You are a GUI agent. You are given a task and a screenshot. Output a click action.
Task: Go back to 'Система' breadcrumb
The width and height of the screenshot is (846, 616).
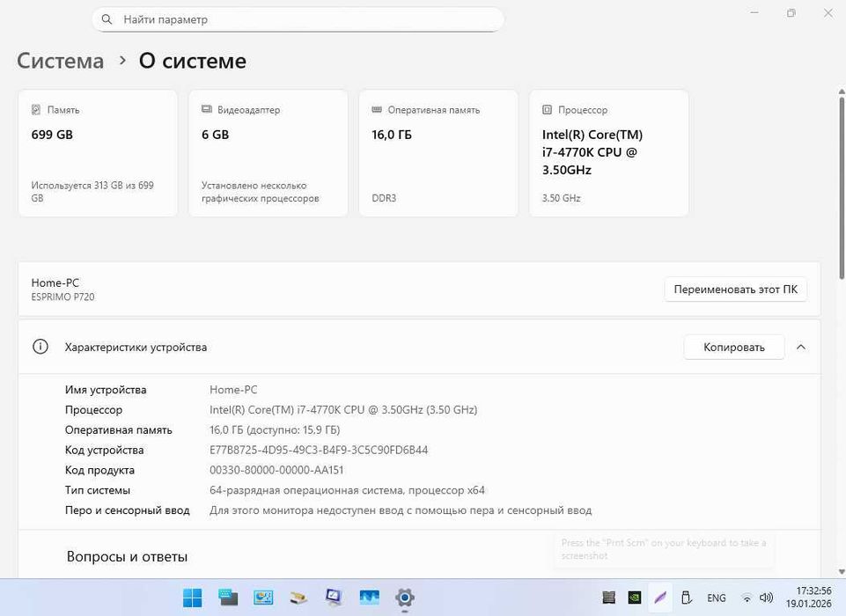(x=61, y=61)
